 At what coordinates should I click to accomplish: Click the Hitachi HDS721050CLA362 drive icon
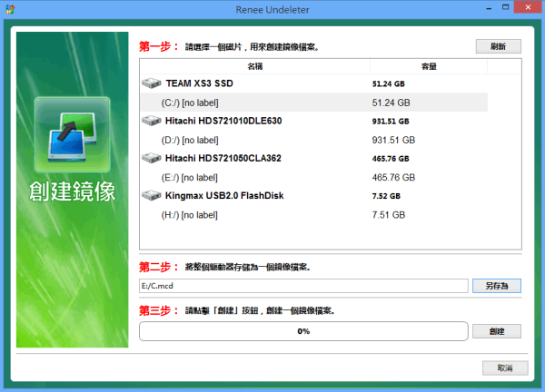152,158
